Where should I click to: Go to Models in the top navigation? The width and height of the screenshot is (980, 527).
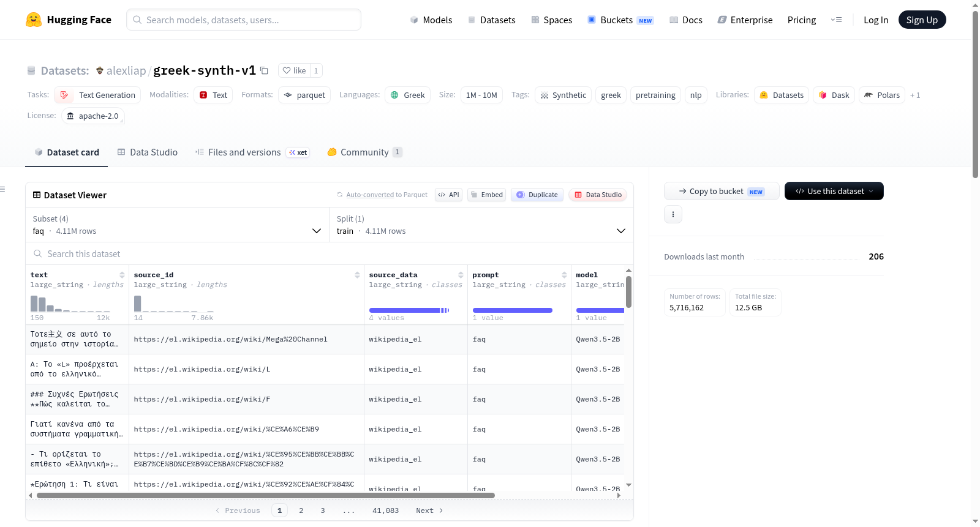431,20
